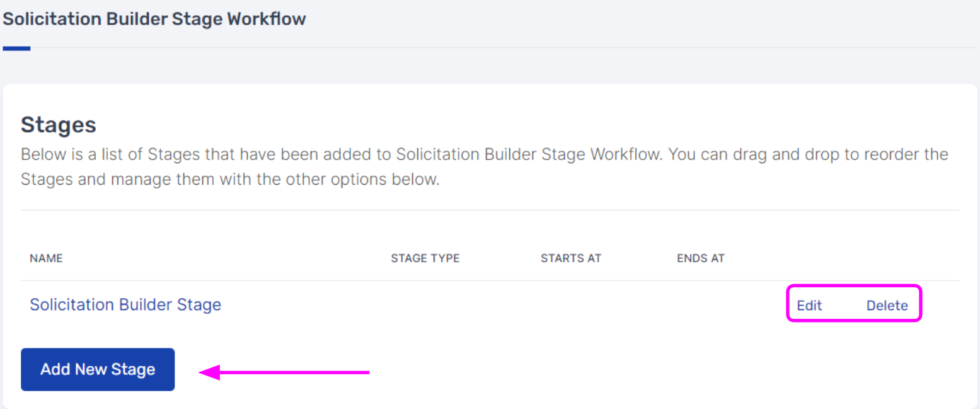Click the pink highlight box border around Edit/Delete
The height and width of the screenshot is (409, 980).
[854, 285]
